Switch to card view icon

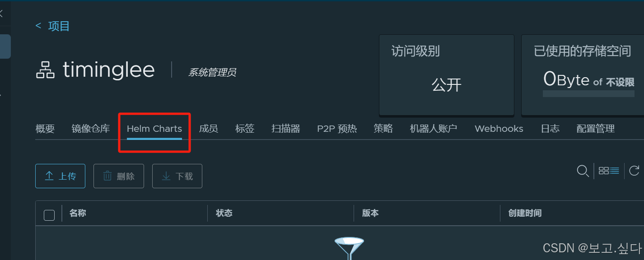[604, 171]
